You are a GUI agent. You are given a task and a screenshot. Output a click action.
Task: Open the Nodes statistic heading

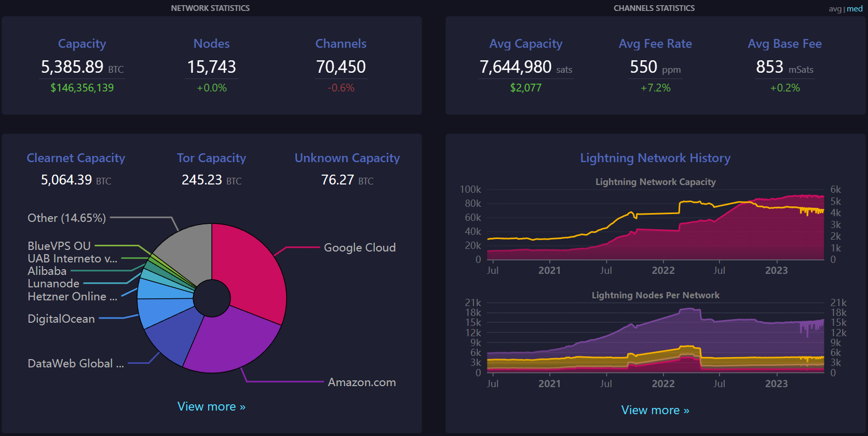pyautogui.click(x=211, y=44)
